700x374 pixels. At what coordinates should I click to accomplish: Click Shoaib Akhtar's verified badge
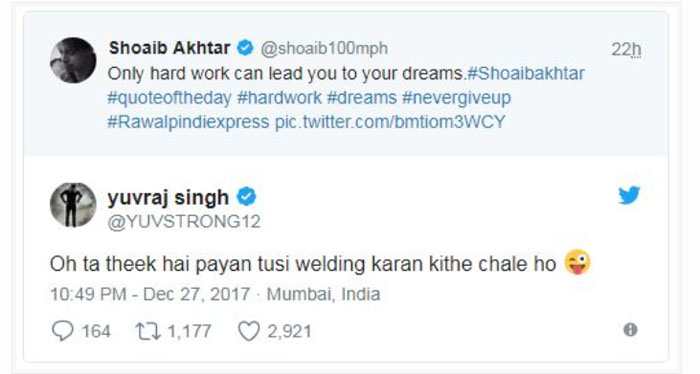pos(245,48)
